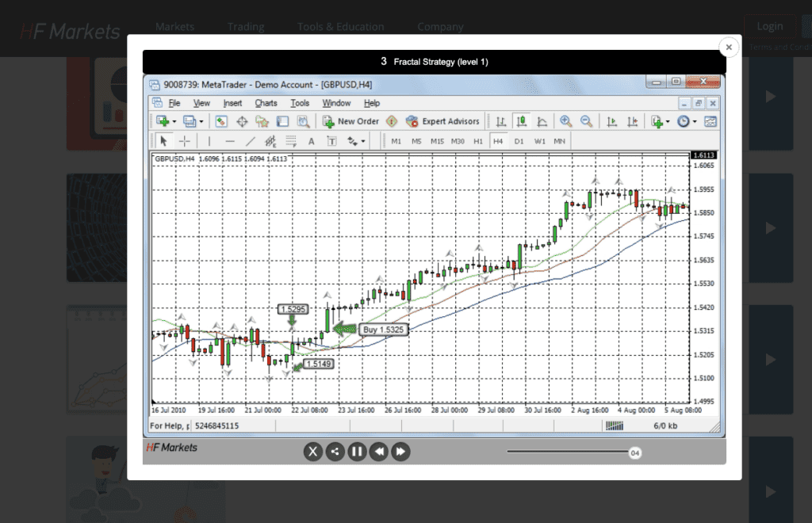Rewind the tutorial video
Viewport: 812px width, 523px height.
tap(378, 452)
